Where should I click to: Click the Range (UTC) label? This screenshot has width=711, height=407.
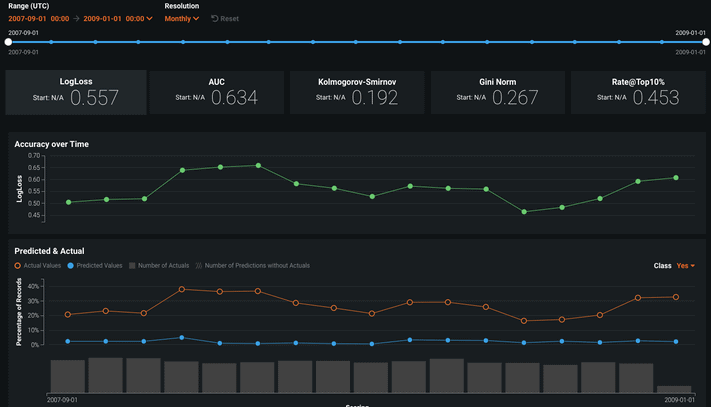[x=29, y=6]
